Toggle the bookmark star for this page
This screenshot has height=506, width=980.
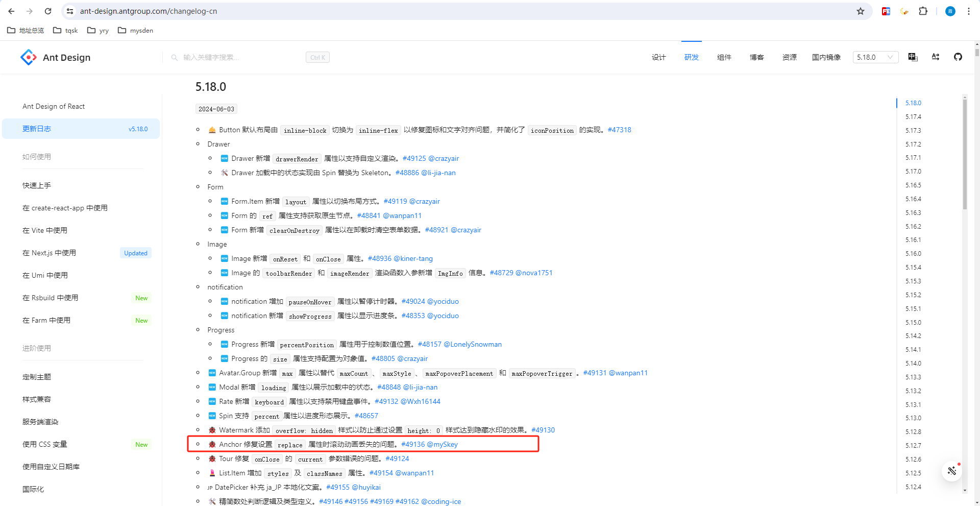click(861, 11)
